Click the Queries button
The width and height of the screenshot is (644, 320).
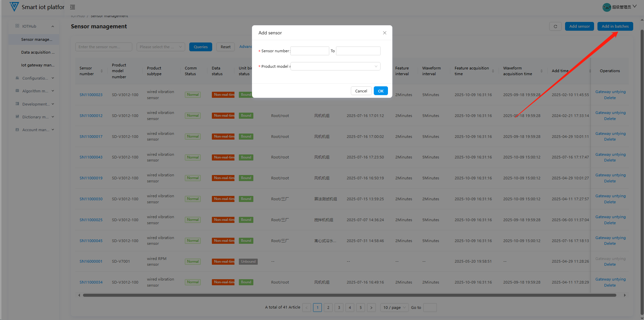point(201,47)
